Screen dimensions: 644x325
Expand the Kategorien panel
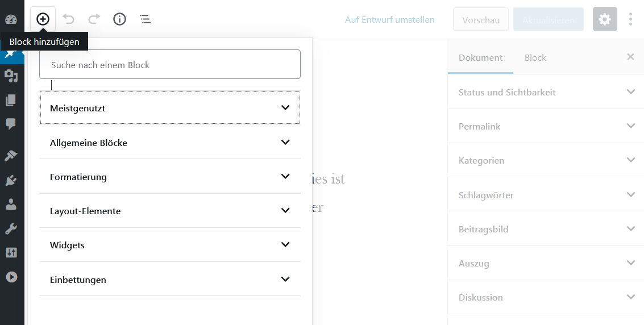546,160
